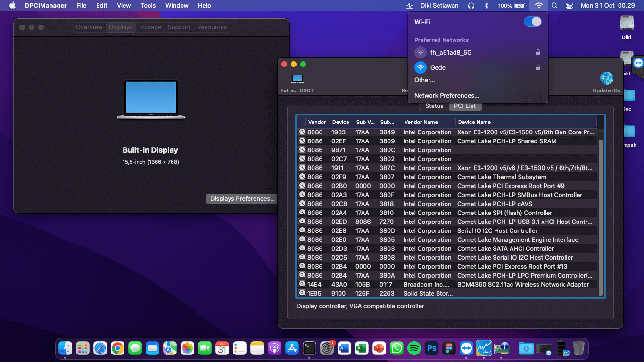Launch Terminal from the dock
This screenshot has height=362, width=644.
pos(309,348)
